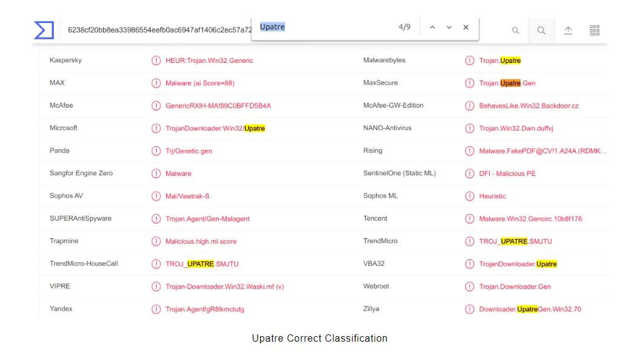This screenshot has height=361, width=644.
Task: Click alert icon for MAX Malware result
Action: (156, 83)
